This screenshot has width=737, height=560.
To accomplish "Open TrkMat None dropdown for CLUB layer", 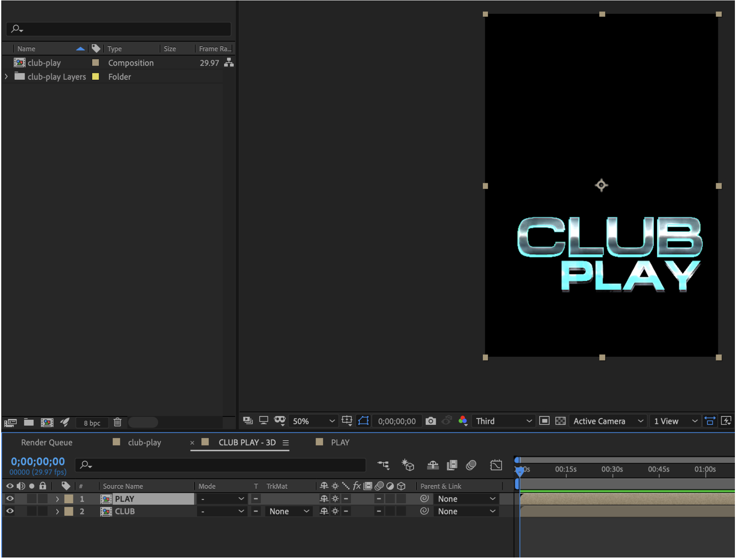I will (288, 511).
